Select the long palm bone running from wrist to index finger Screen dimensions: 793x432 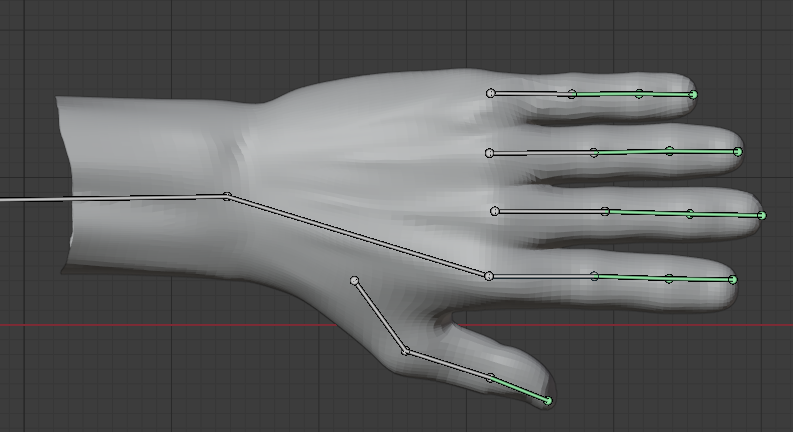[x=358, y=236]
